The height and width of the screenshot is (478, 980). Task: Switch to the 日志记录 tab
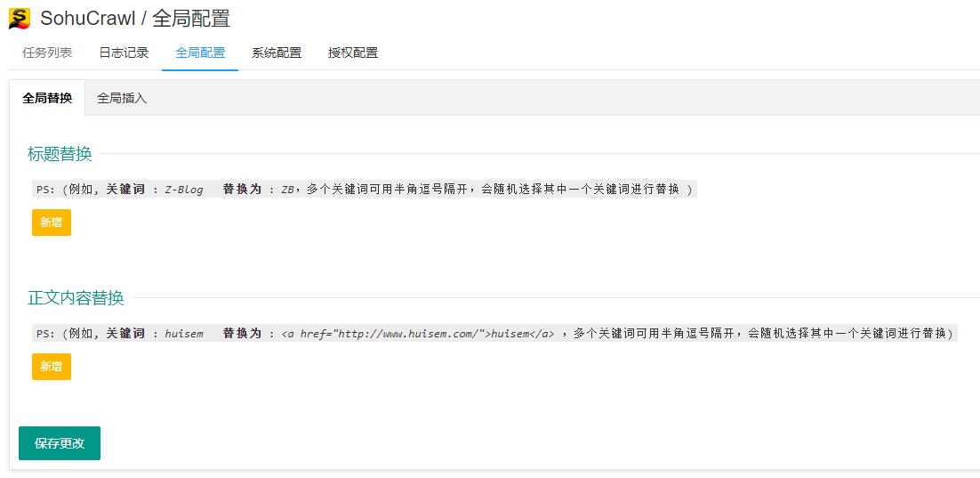click(124, 53)
